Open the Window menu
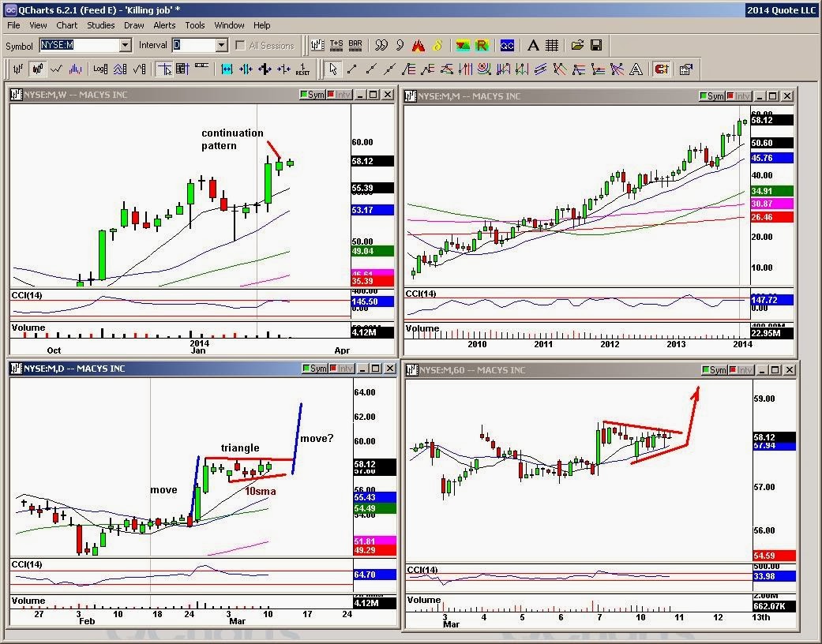 (x=229, y=25)
